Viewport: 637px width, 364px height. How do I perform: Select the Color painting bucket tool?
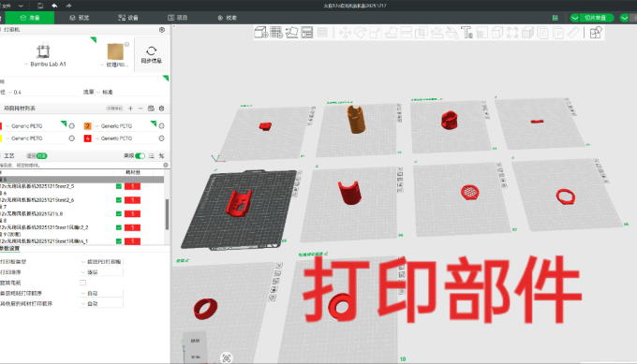point(452,33)
